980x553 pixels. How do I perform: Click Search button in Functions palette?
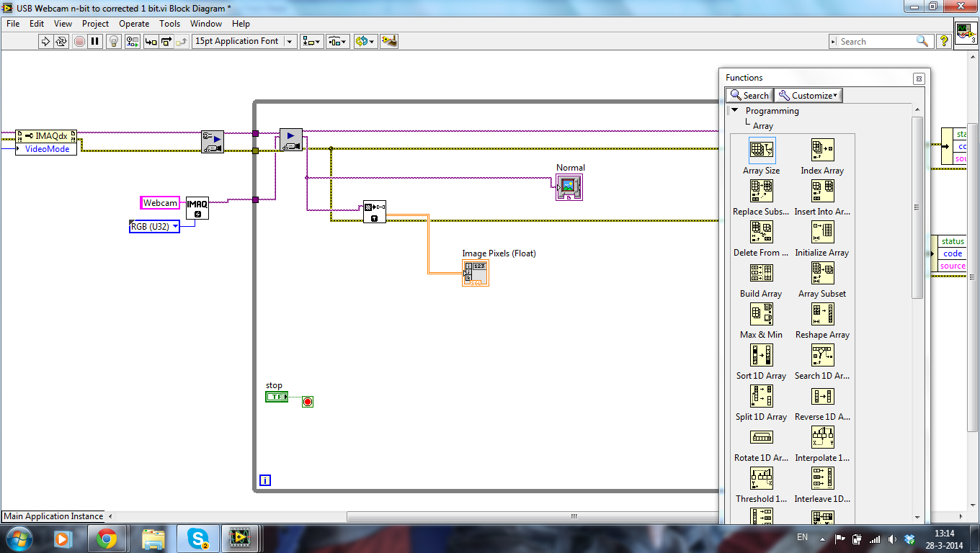(x=749, y=95)
